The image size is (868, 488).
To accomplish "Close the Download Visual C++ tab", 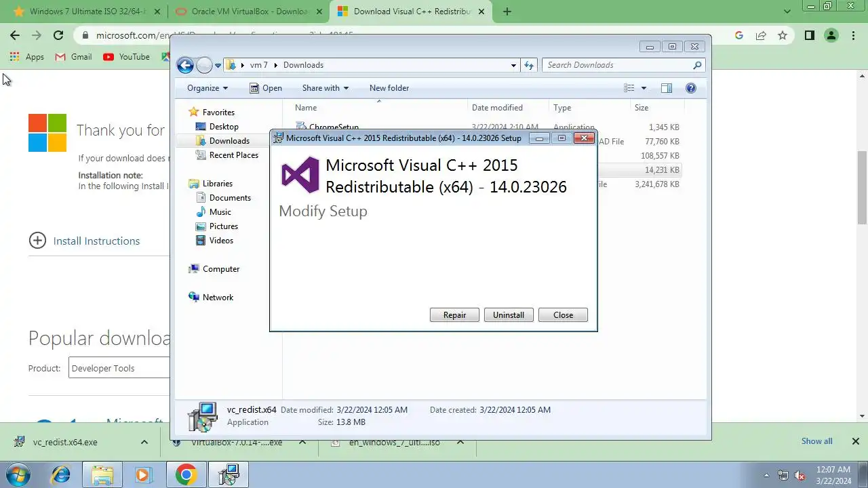I will pyautogui.click(x=481, y=12).
